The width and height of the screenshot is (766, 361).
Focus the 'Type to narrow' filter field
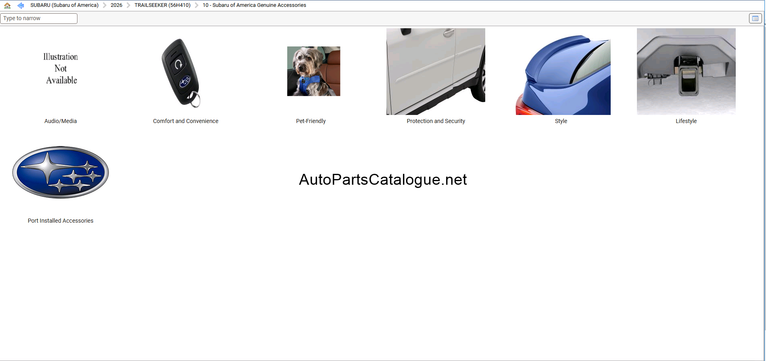click(39, 19)
